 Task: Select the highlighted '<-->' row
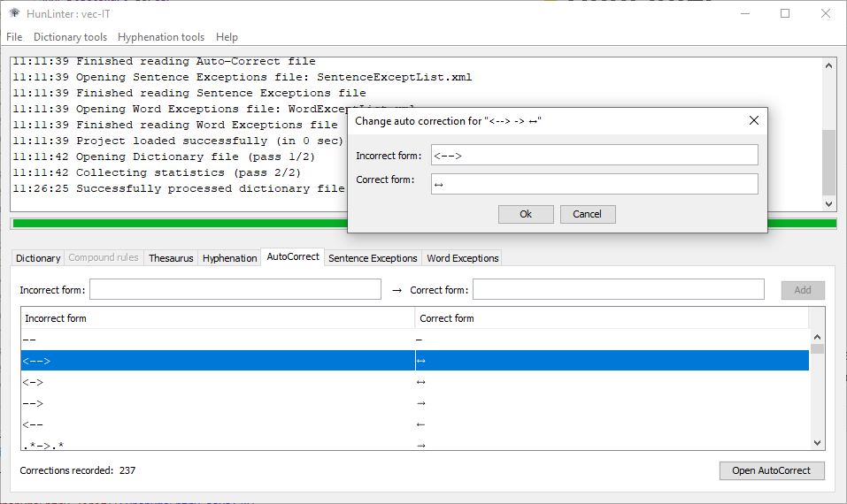point(415,361)
